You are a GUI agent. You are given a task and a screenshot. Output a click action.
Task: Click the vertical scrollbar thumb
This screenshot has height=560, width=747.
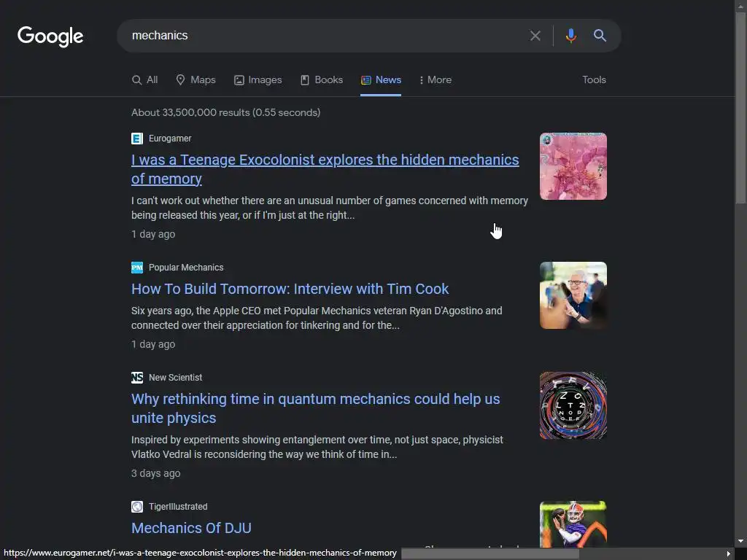[741, 107]
